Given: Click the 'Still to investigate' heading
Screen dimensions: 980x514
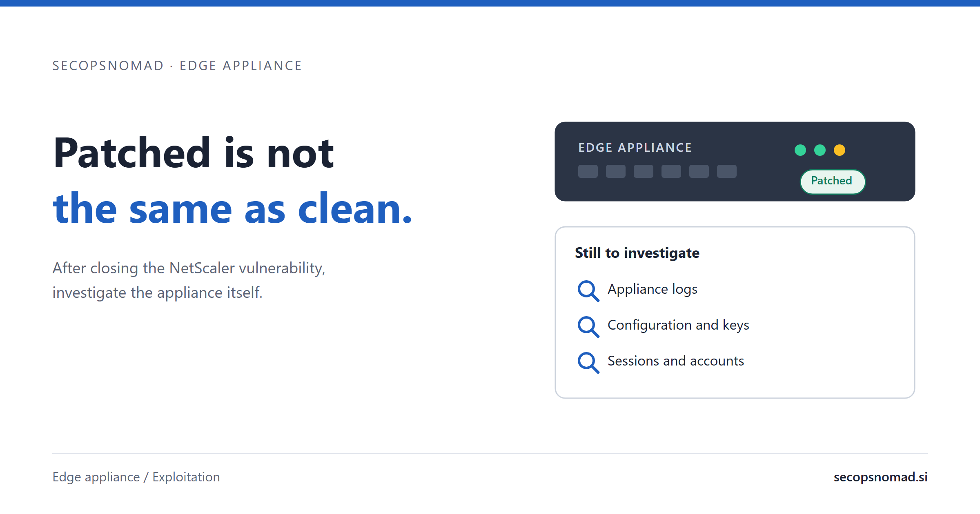Looking at the screenshot, I should click(x=637, y=253).
